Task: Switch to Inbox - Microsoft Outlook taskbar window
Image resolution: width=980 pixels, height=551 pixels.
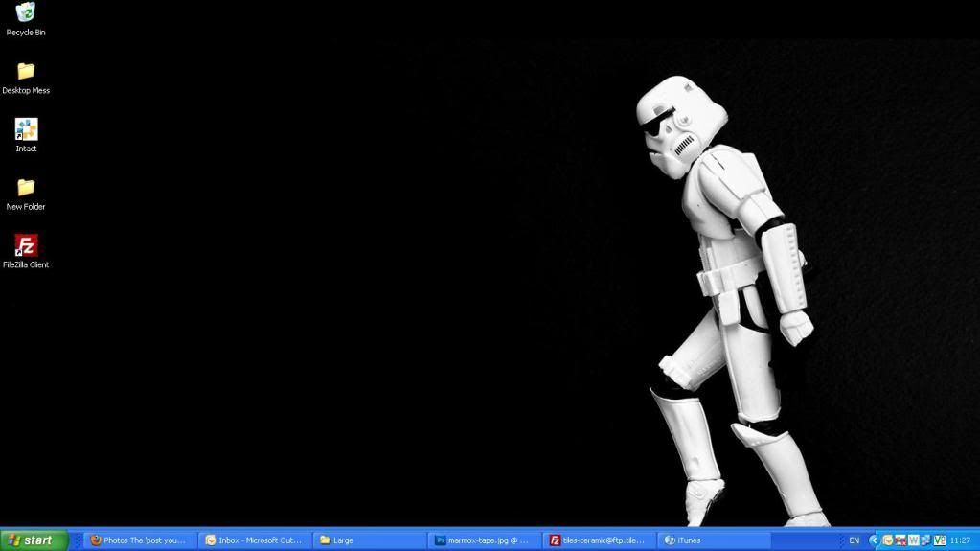Action: click(x=255, y=540)
